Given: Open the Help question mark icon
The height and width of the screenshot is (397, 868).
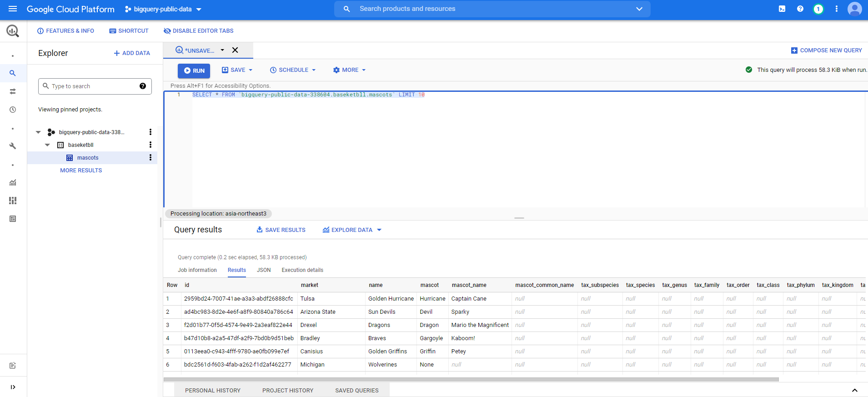Looking at the screenshot, I should click(800, 9).
